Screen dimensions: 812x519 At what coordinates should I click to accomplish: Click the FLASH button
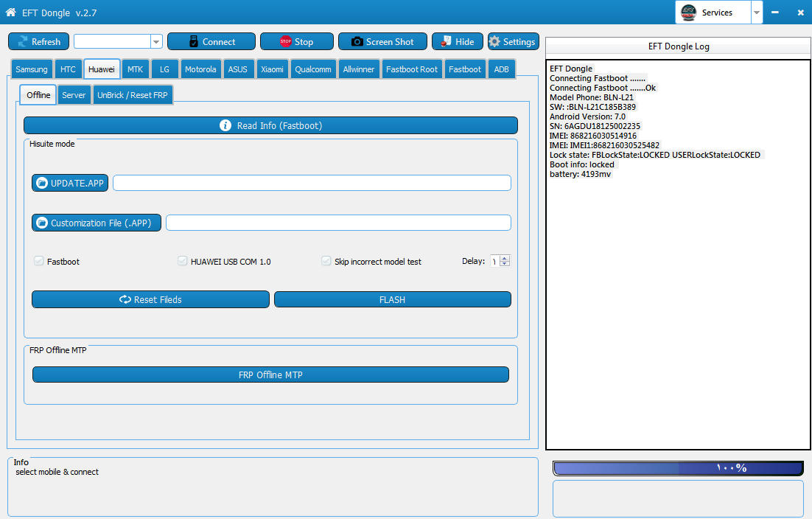pyautogui.click(x=393, y=299)
